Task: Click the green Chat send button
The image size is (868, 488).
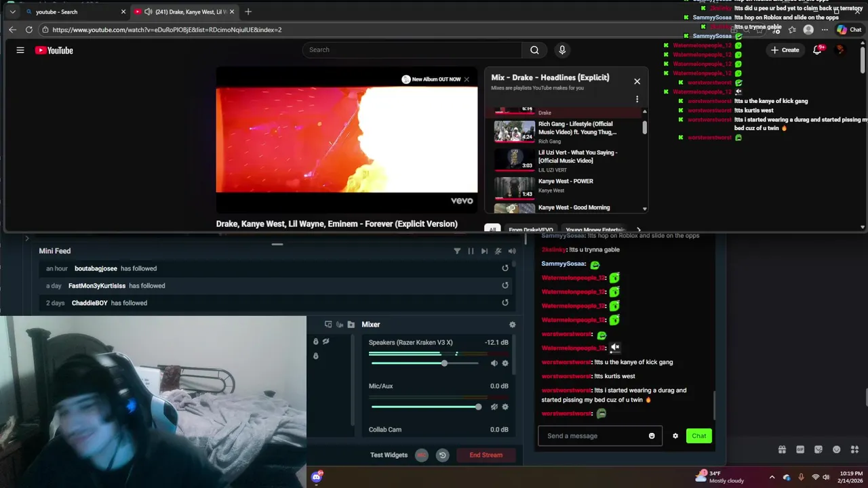Action: (699, 436)
